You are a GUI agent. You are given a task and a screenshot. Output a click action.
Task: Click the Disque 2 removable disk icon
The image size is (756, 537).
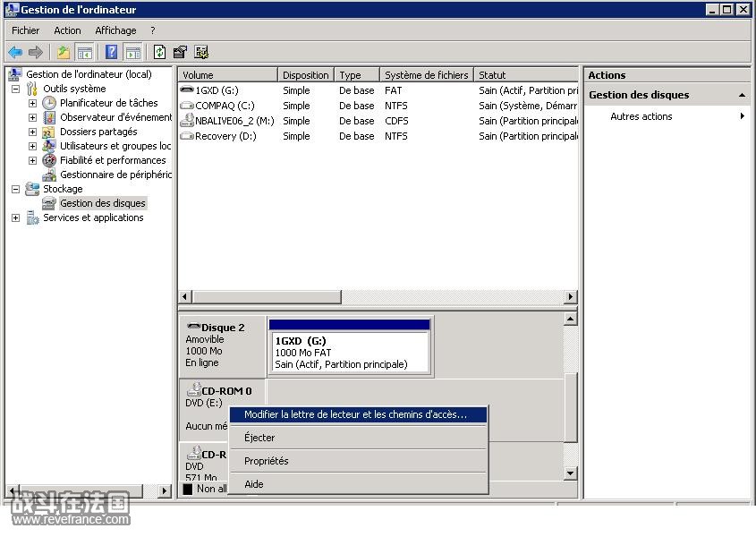[x=194, y=326]
